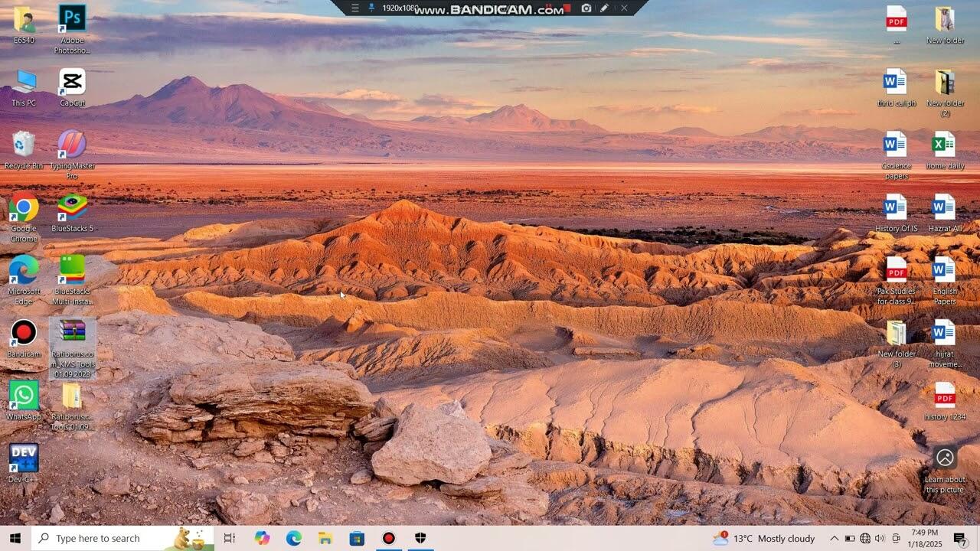
Task: Stop recording with Bandicam red button
Action: (x=567, y=8)
